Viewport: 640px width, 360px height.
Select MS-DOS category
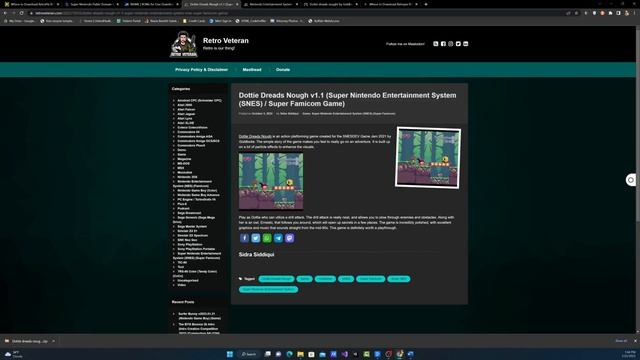(x=184, y=163)
